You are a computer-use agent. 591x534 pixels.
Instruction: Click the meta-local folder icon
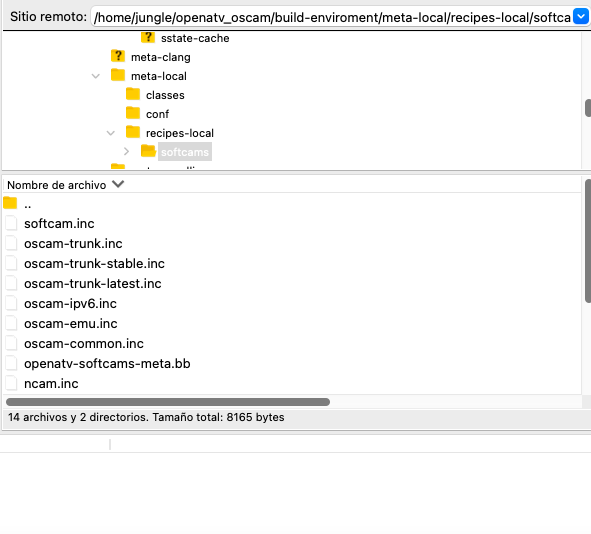(118, 75)
